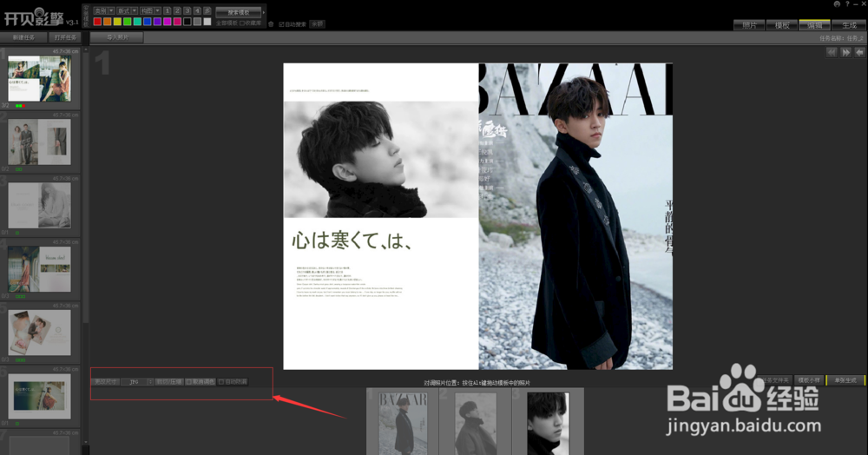This screenshot has height=455, width=868.
Task: Switch to the 照片 photos tab
Action: 749,25
